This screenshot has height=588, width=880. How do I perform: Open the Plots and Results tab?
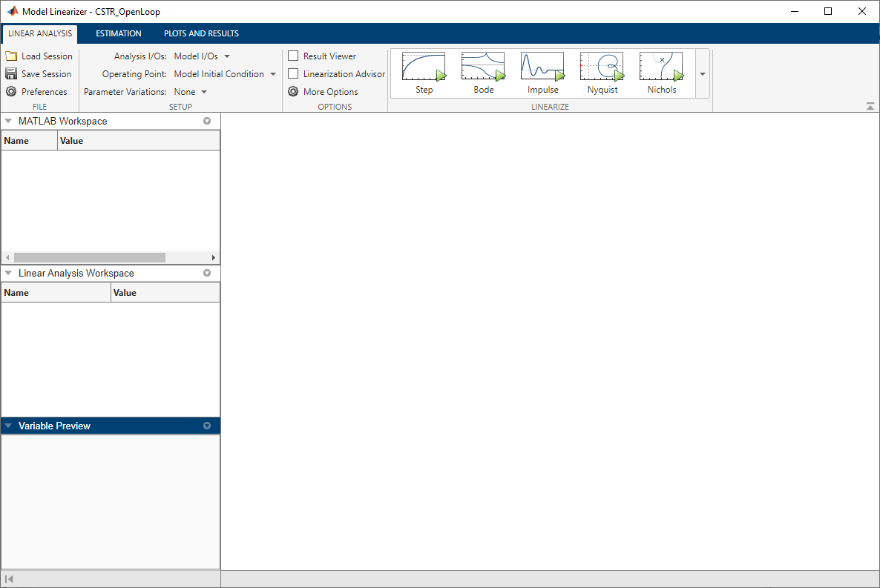[x=200, y=33]
